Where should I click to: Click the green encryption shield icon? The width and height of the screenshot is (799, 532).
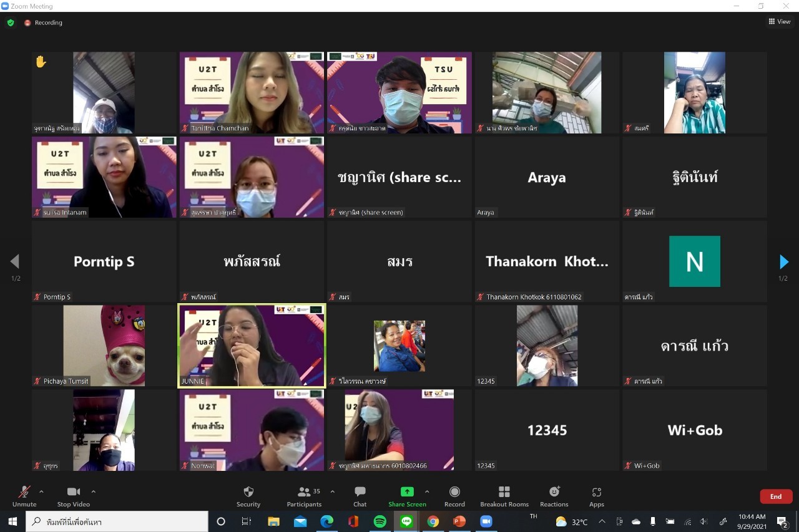[11, 22]
